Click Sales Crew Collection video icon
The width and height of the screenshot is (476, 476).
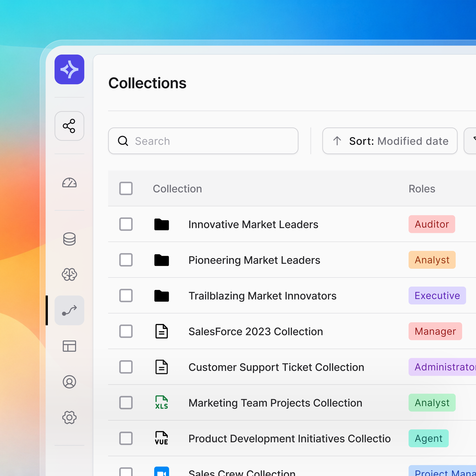162,471
